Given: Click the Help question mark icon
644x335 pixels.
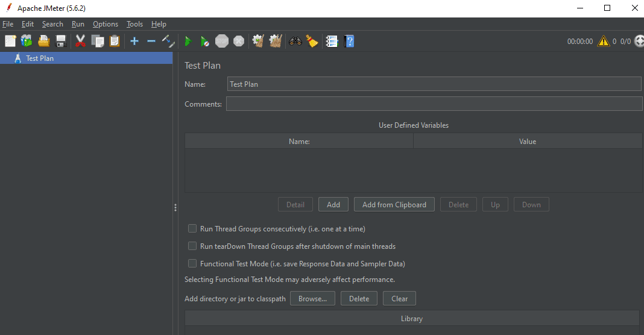Looking at the screenshot, I should coord(349,41).
